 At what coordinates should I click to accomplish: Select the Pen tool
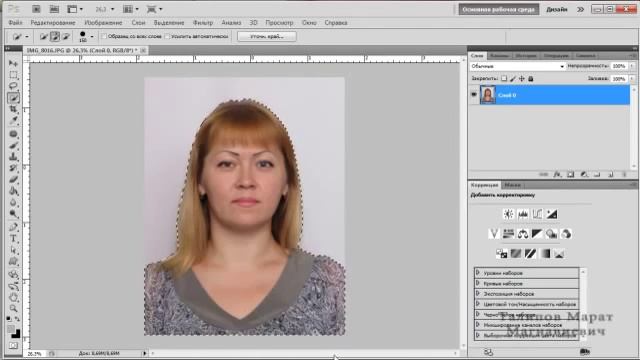13,227
